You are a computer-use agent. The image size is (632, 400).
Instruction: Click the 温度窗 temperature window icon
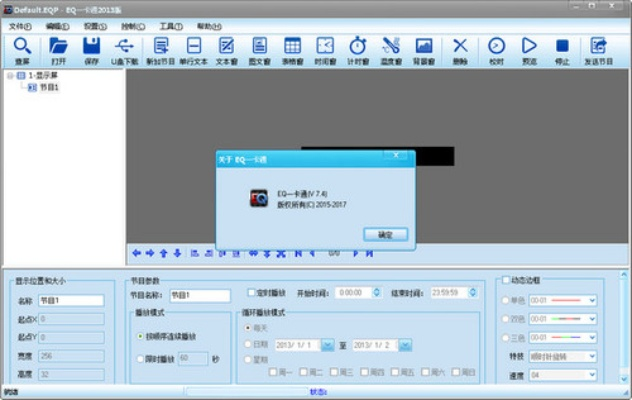pos(391,50)
